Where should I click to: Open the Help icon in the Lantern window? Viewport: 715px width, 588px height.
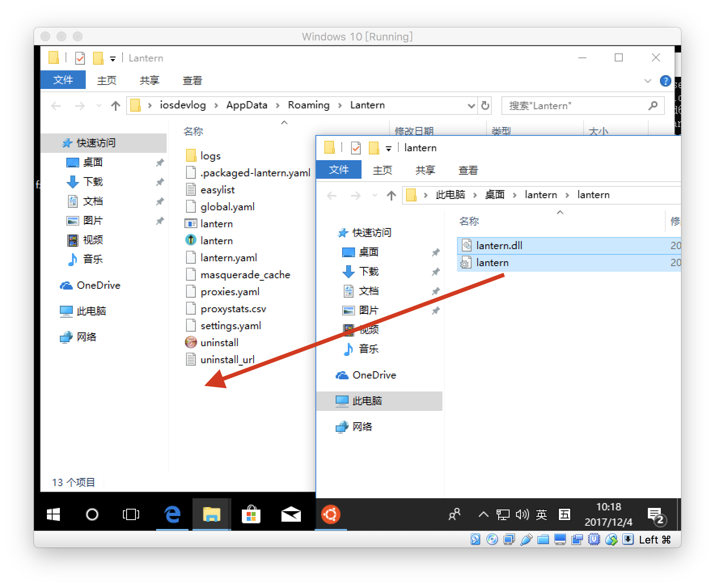[665, 81]
